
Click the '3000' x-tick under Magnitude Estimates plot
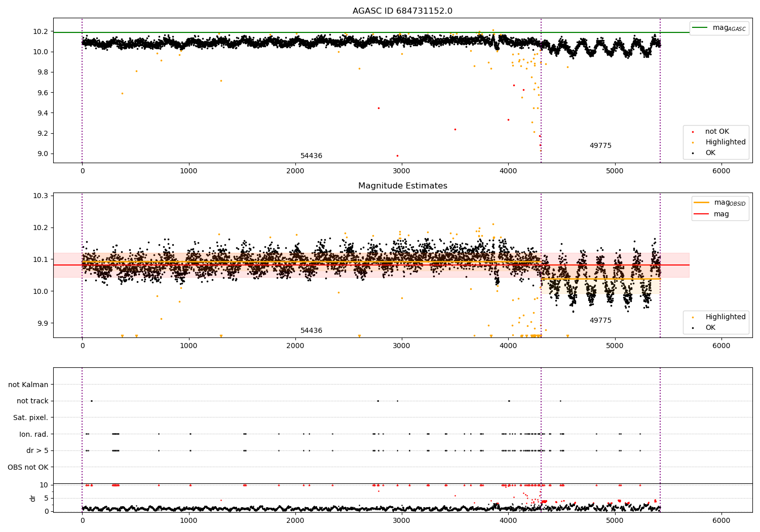pos(402,346)
